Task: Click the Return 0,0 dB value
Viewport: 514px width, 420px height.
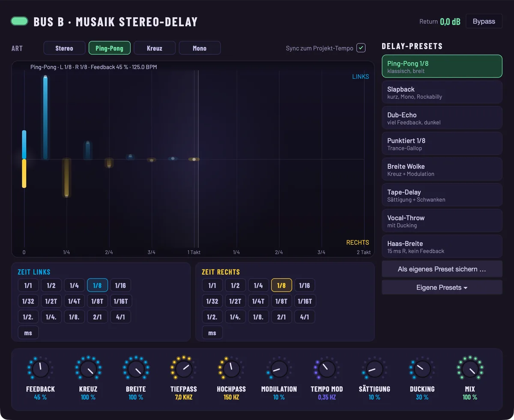Action: [450, 21]
